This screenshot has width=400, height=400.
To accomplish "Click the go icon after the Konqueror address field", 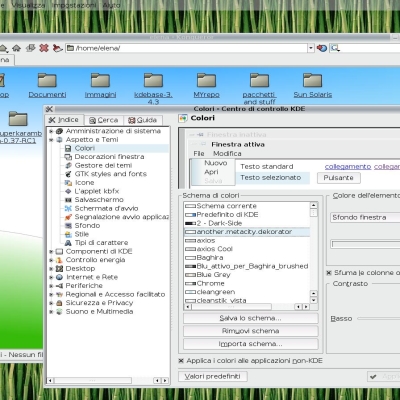I will pyautogui.click(x=322, y=48).
